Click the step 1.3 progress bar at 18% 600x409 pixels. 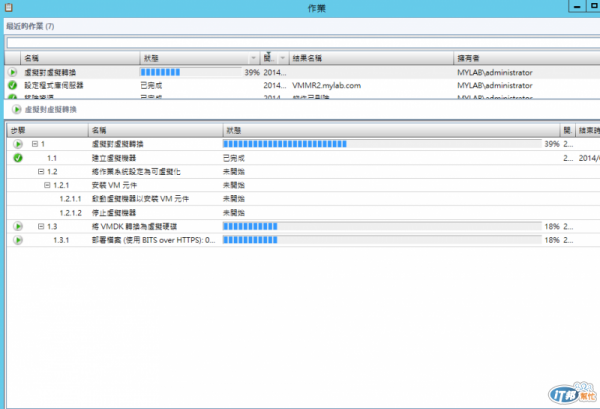[382, 226]
